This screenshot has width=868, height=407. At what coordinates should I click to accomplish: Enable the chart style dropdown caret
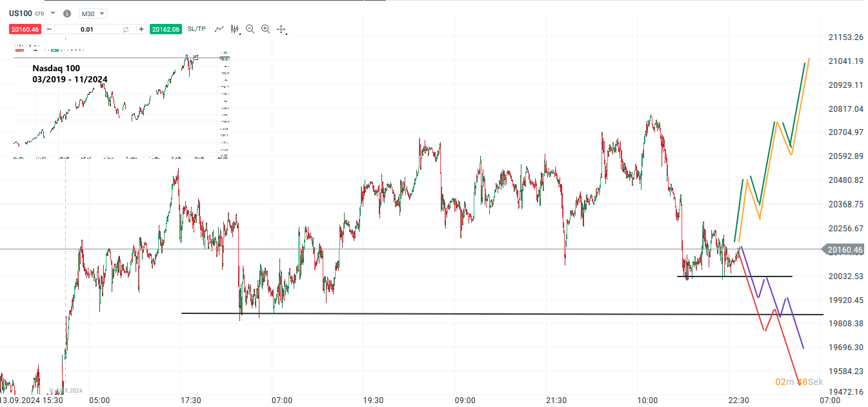coord(239,32)
